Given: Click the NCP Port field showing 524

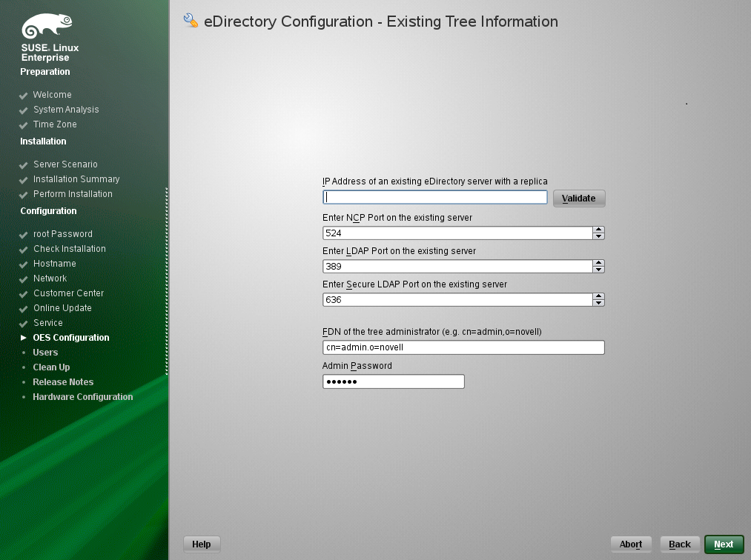Looking at the screenshot, I should 457,233.
